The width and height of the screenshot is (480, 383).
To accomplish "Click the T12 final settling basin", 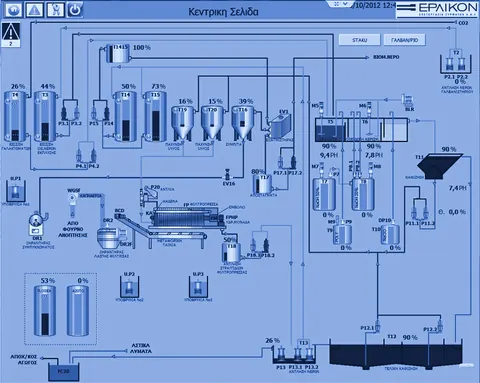I will click(396, 354).
